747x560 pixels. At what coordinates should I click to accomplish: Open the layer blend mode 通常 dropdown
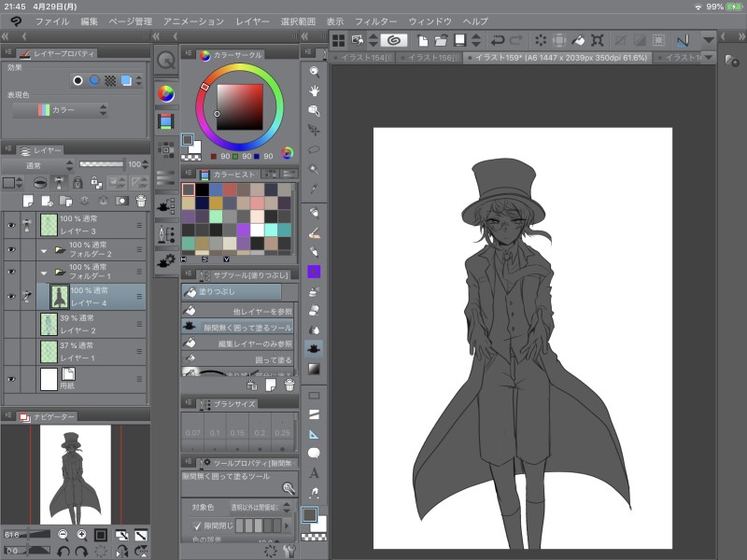37,164
